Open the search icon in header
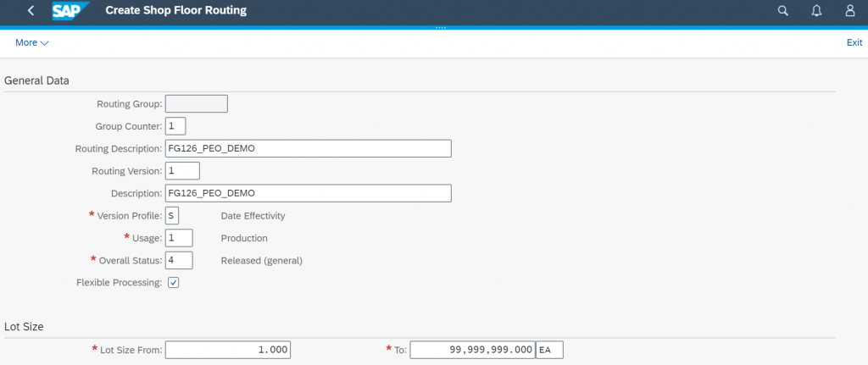 point(782,10)
